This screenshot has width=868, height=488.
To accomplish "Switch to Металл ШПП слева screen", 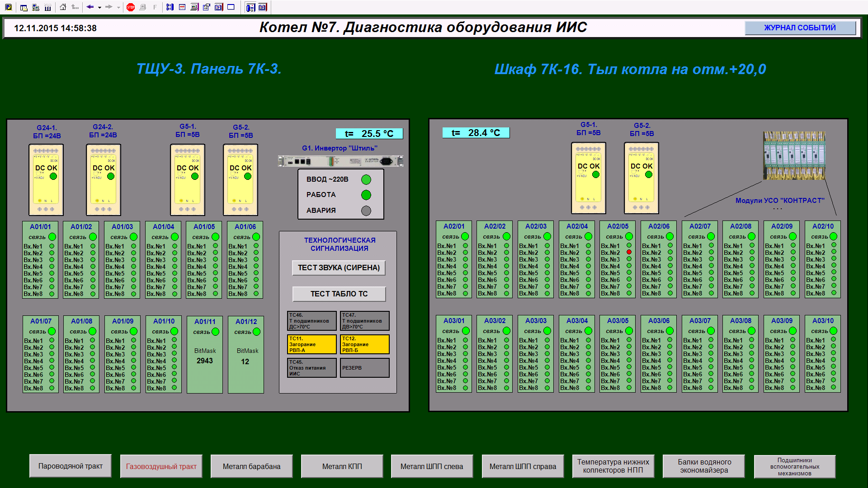I will point(432,466).
